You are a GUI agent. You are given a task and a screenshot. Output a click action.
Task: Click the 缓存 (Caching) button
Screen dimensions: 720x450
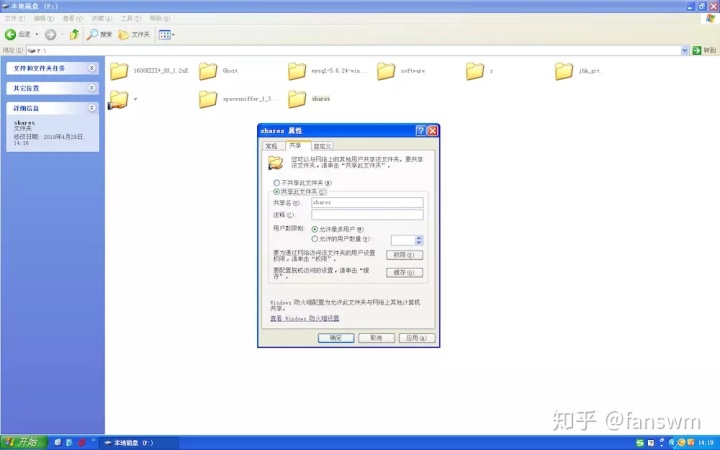[x=404, y=272]
